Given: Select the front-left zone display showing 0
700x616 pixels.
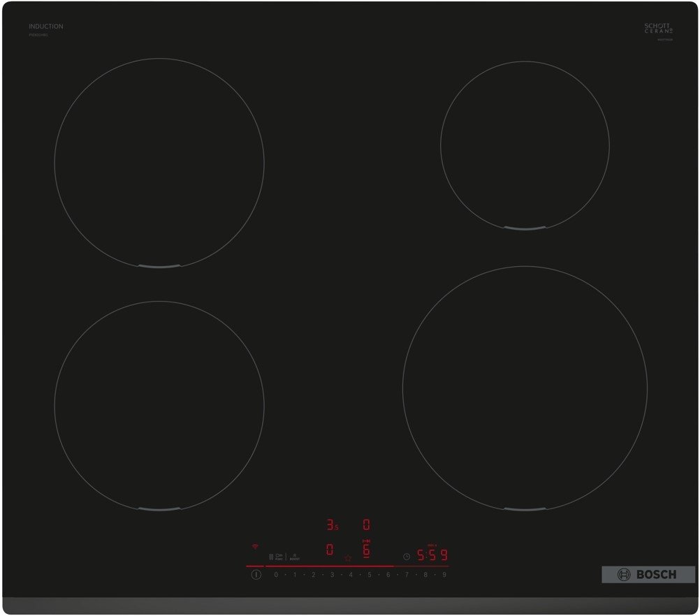Looking at the screenshot, I should click(x=330, y=550).
